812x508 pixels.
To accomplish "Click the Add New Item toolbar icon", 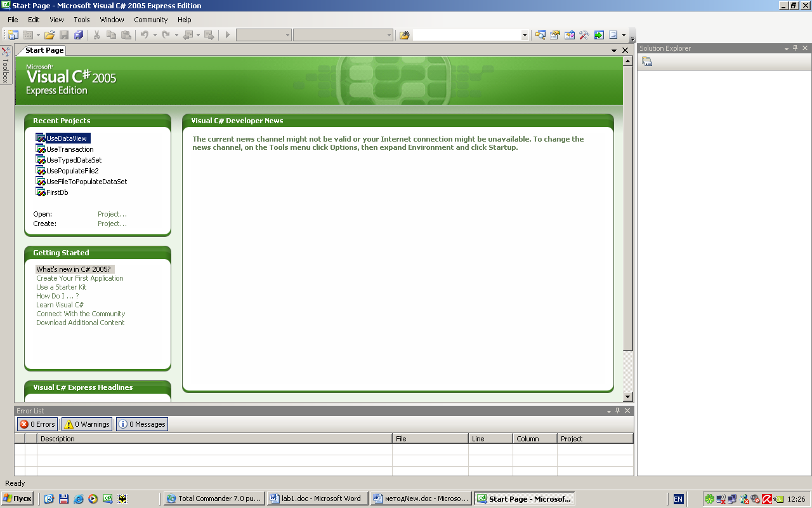I will point(29,36).
